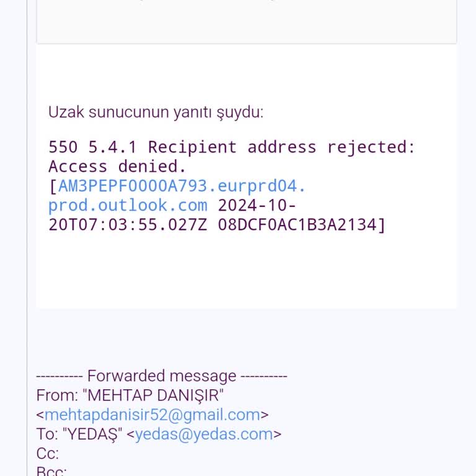
Task: Click the "Access denied." line
Action: (x=117, y=166)
